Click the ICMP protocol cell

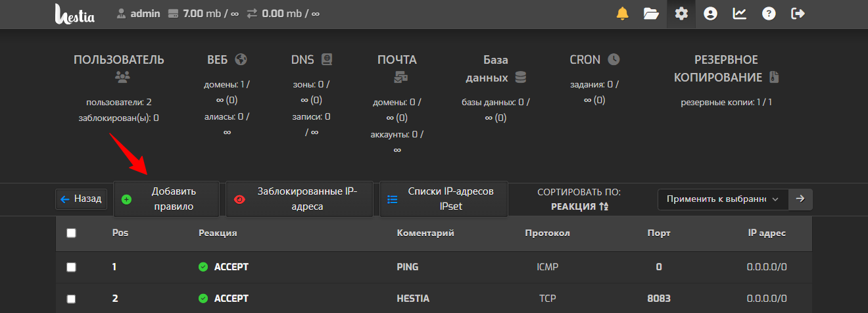pyautogui.click(x=547, y=267)
